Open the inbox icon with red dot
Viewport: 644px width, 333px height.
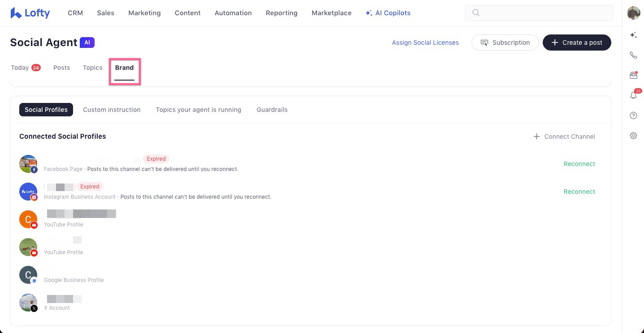[633, 75]
